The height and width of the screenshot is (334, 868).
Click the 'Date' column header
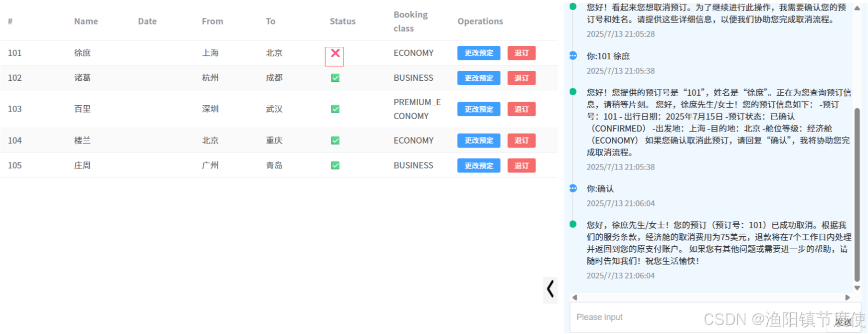click(147, 21)
